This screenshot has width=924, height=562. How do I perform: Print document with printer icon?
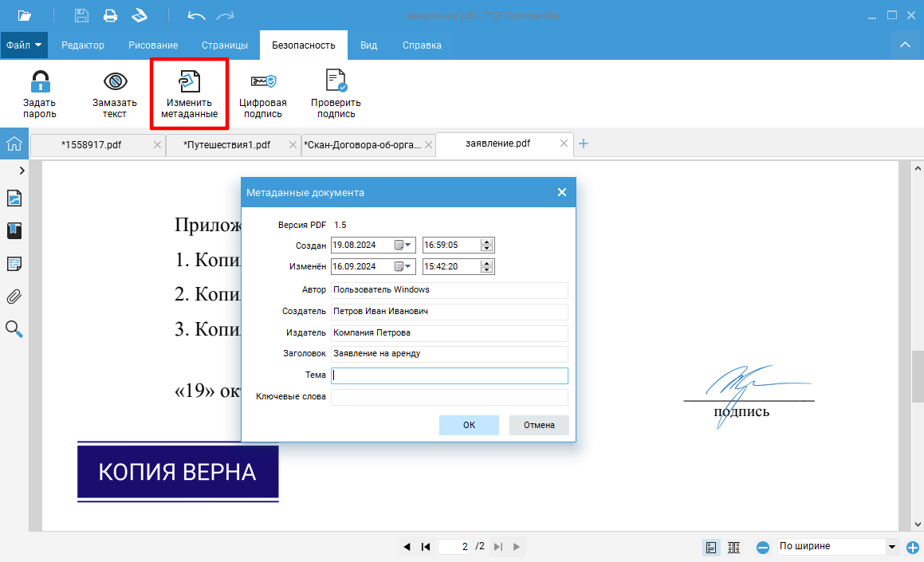(110, 15)
